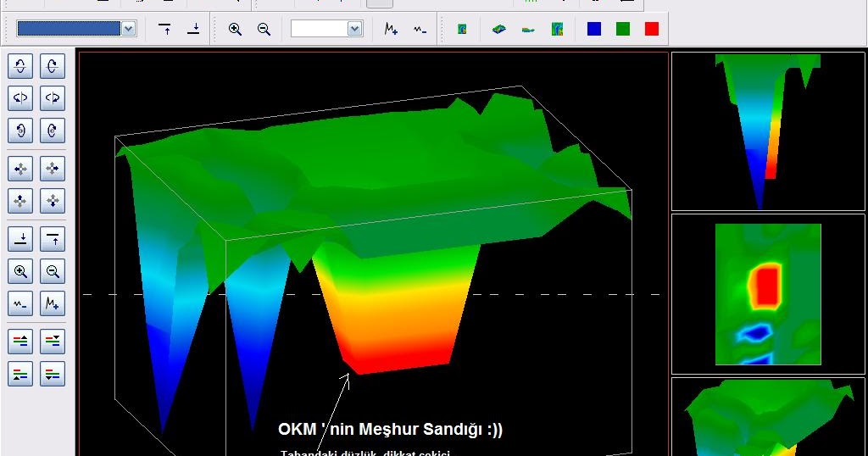Open the blue-filled combo box dropdown arrow

click(x=129, y=29)
